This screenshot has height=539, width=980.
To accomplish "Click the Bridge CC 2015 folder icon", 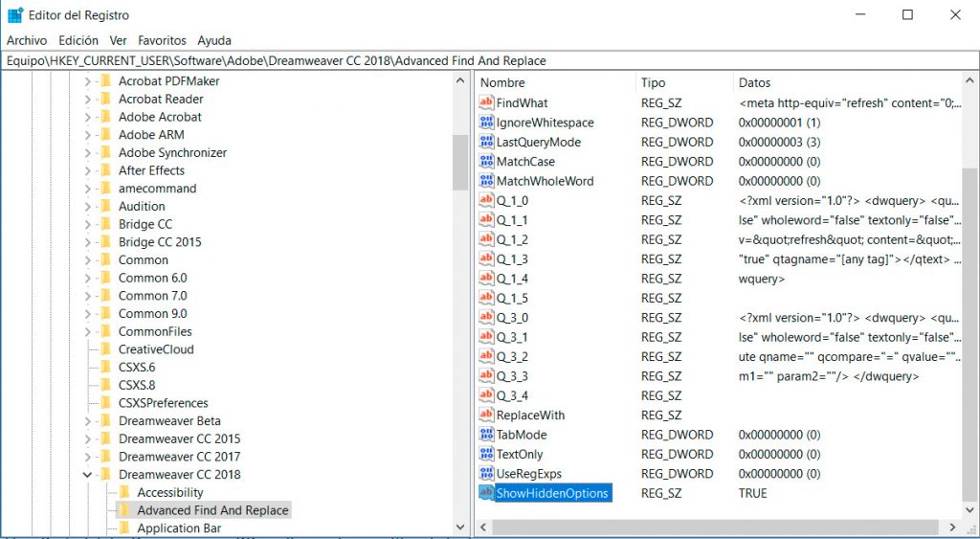I will tap(105, 242).
